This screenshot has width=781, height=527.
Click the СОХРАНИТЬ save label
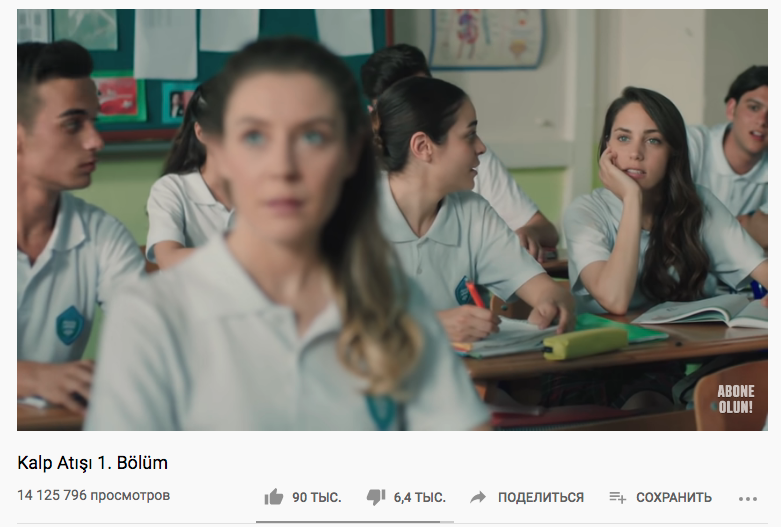click(674, 497)
